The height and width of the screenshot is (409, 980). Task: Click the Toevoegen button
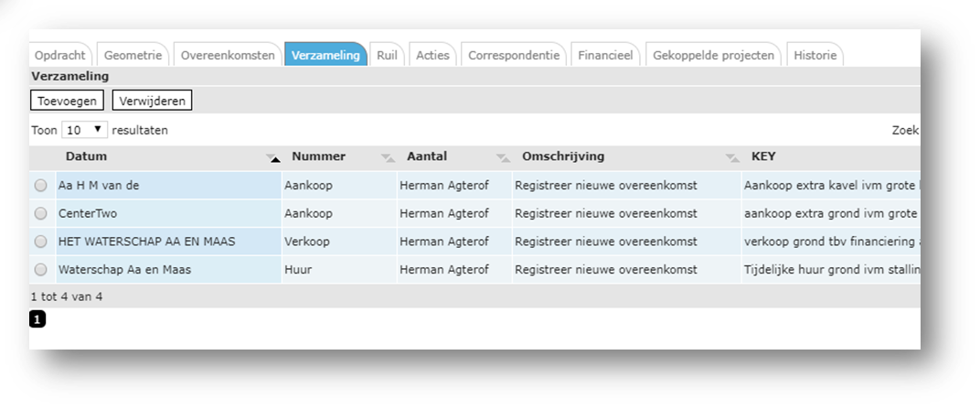coord(67,101)
